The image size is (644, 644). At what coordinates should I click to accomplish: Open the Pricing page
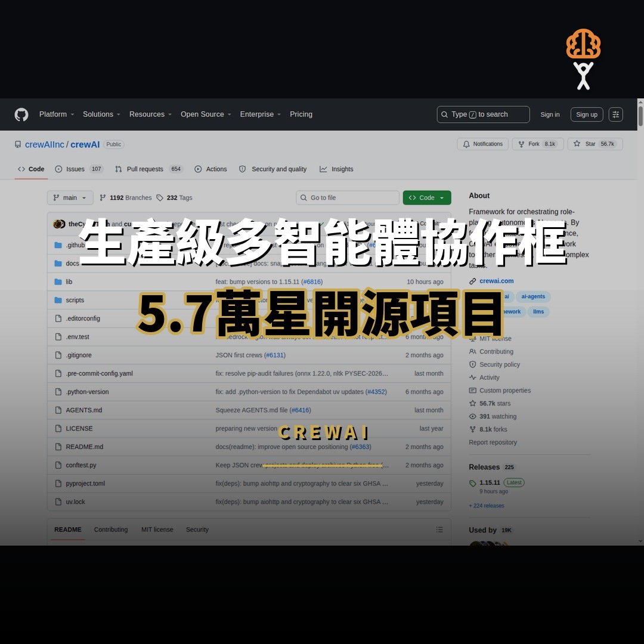coord(301,114)
